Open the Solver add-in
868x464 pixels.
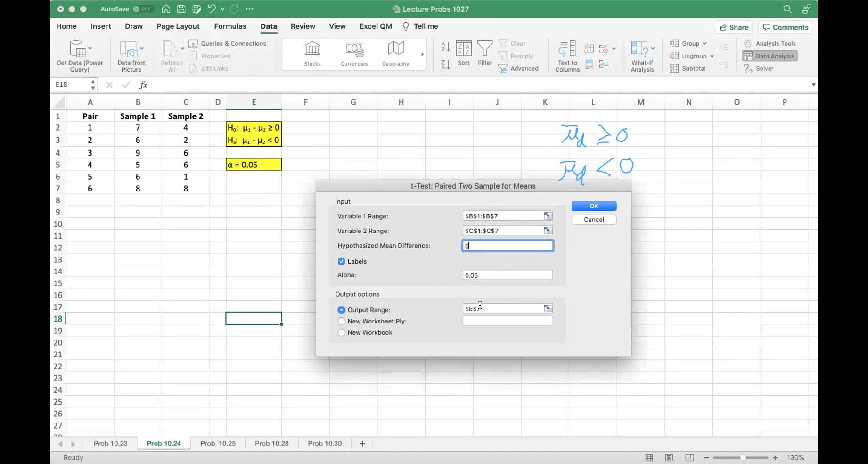click(759, 68)
